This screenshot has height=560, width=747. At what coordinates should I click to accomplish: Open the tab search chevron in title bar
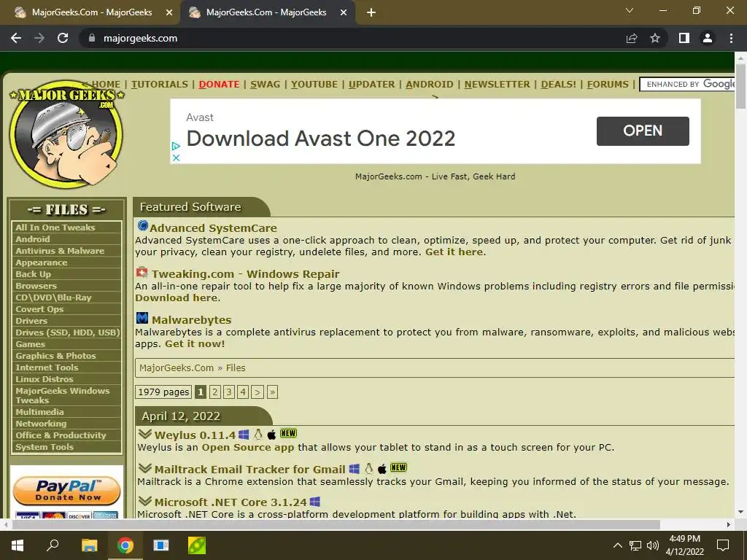click(x=630, y=10)
